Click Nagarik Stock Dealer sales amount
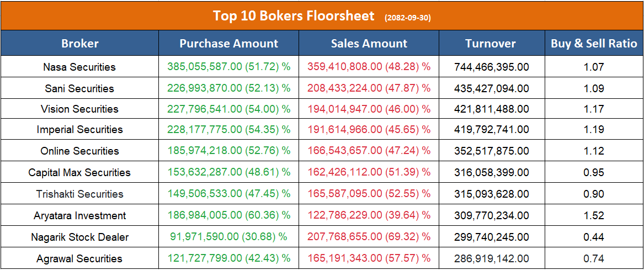 click(x=369, y=237)
